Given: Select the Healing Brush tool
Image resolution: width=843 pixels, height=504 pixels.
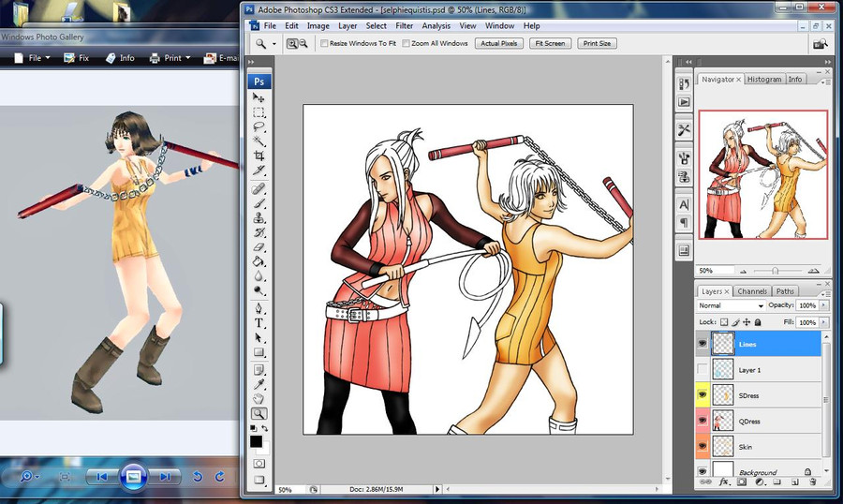Looking at the screenshot, I should pos(259,189).
